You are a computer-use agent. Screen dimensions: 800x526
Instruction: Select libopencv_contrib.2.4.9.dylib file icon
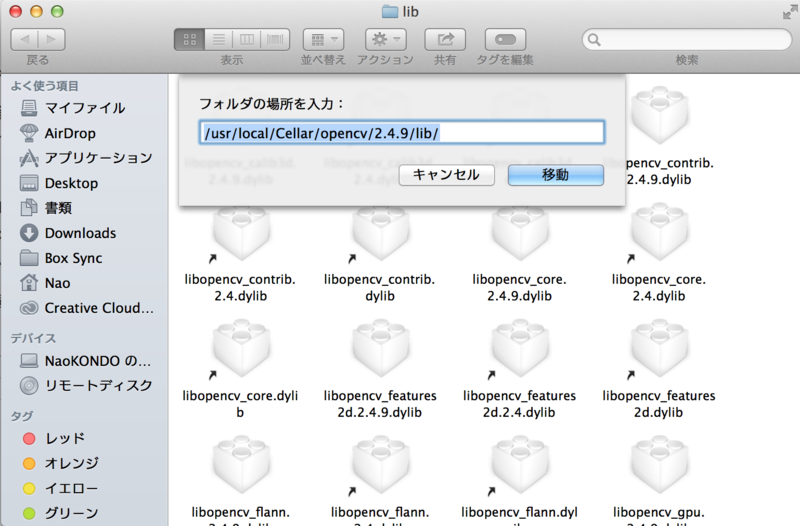[x=659, y=114]
